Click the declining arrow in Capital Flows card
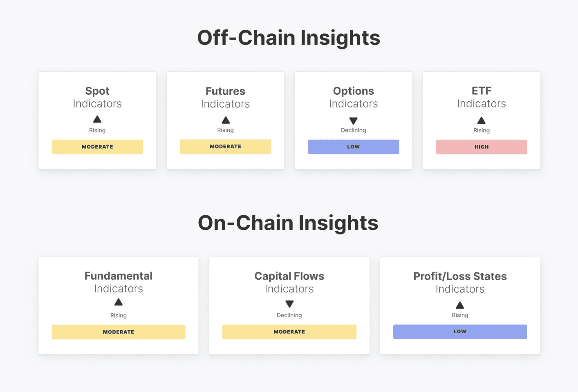 [289, 304]
